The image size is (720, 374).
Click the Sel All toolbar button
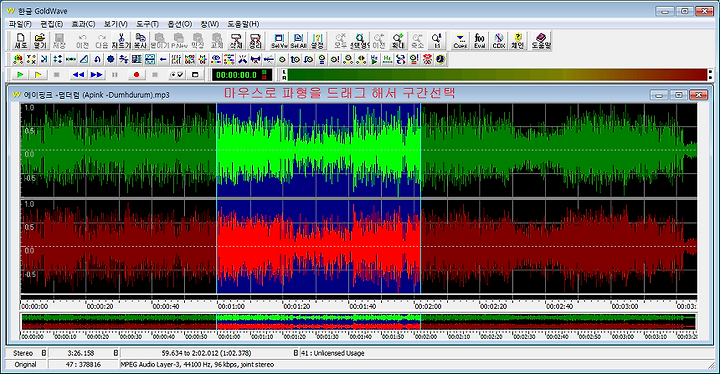298,41
